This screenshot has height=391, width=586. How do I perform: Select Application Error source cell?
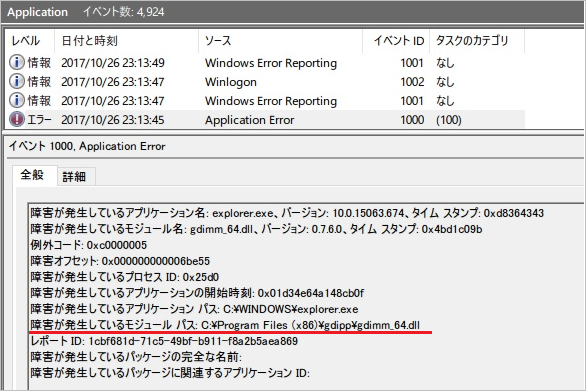250,120
